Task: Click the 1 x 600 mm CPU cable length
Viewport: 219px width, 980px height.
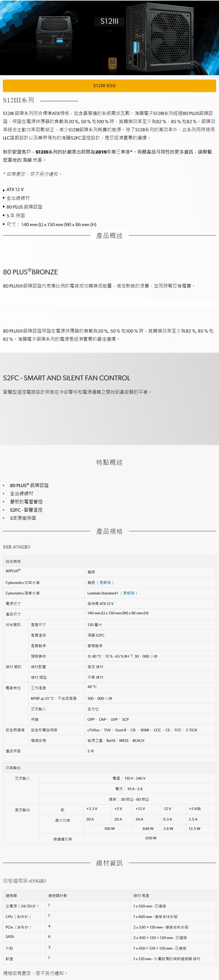Action: point(156,917)
